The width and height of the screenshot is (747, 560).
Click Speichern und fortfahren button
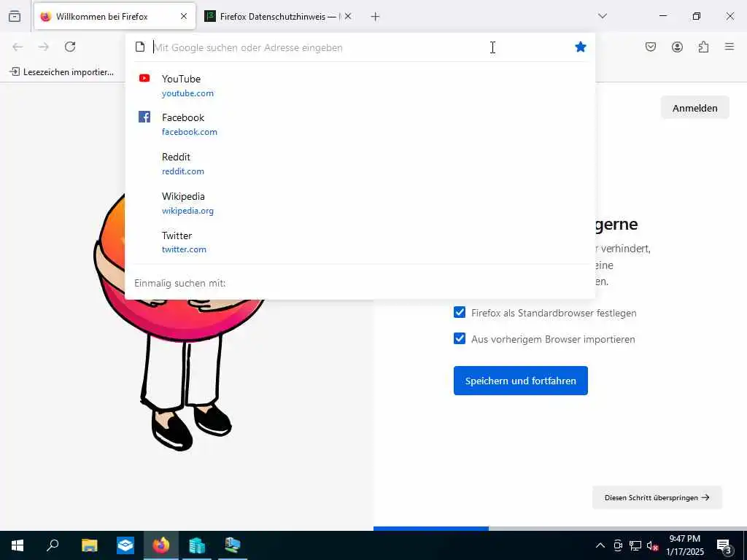520,381
